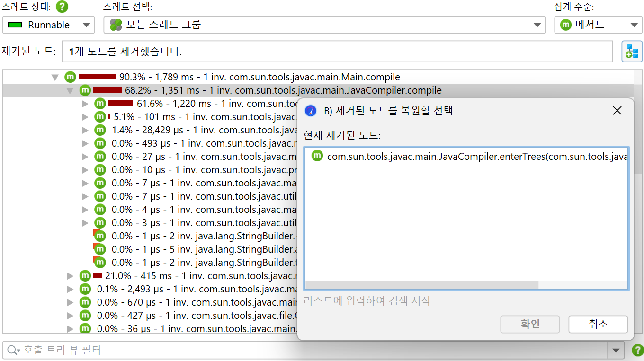
Task: Click the enterTrees entry method icon
Action: pos(317,156)
